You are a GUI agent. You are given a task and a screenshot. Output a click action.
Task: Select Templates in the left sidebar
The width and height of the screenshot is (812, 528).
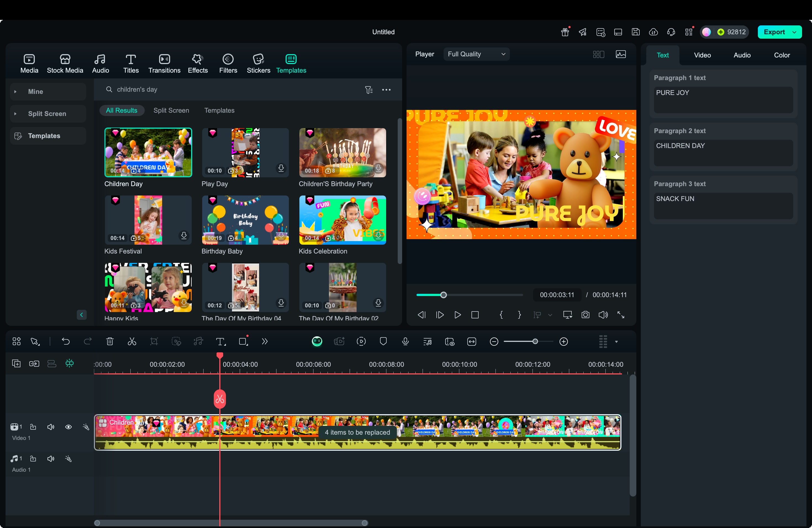pos(48,136)
